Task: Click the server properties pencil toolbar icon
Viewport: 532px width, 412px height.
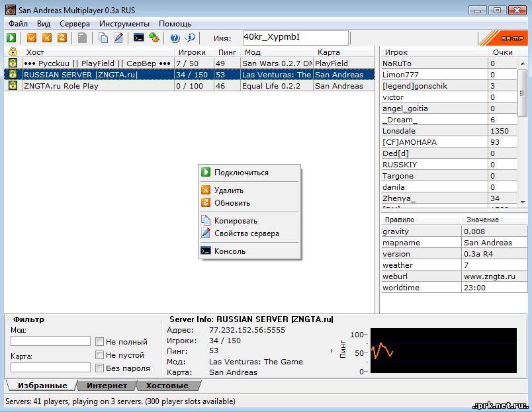Action: tap(118, 38)
